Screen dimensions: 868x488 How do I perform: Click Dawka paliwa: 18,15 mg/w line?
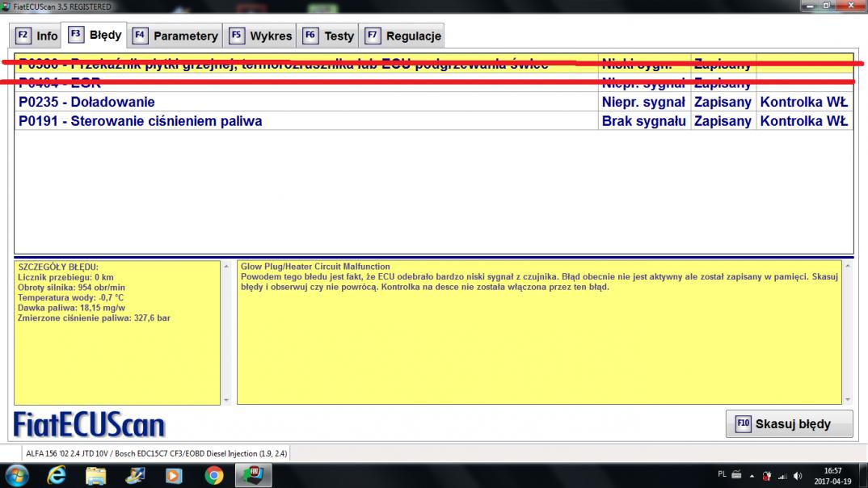point(71,308)
